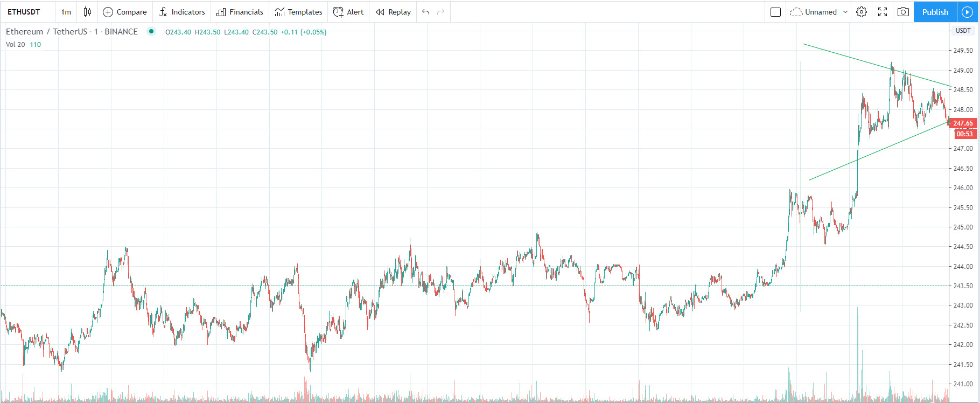Open the Indicators menu
This screenshot has width=980, height=403.
182,12
